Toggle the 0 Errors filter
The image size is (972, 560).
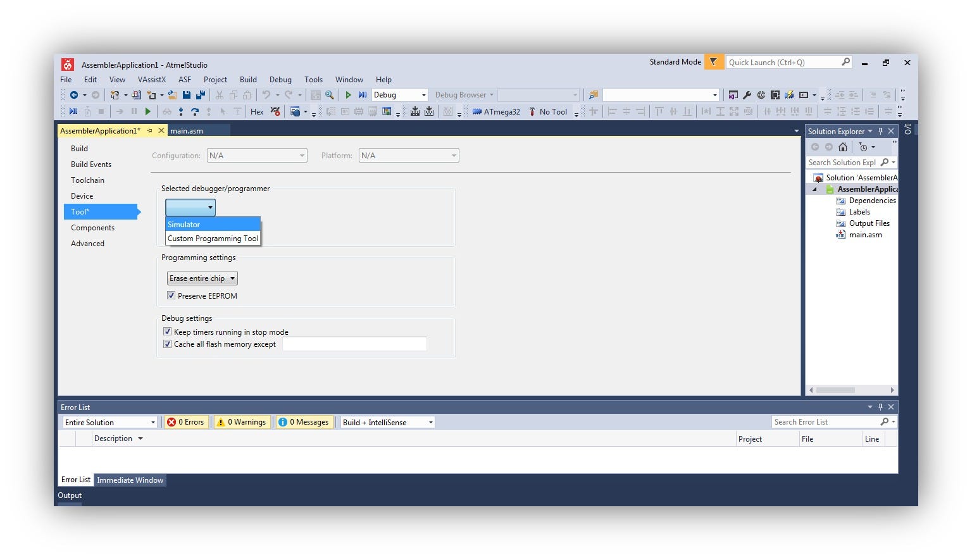point(185,422)
